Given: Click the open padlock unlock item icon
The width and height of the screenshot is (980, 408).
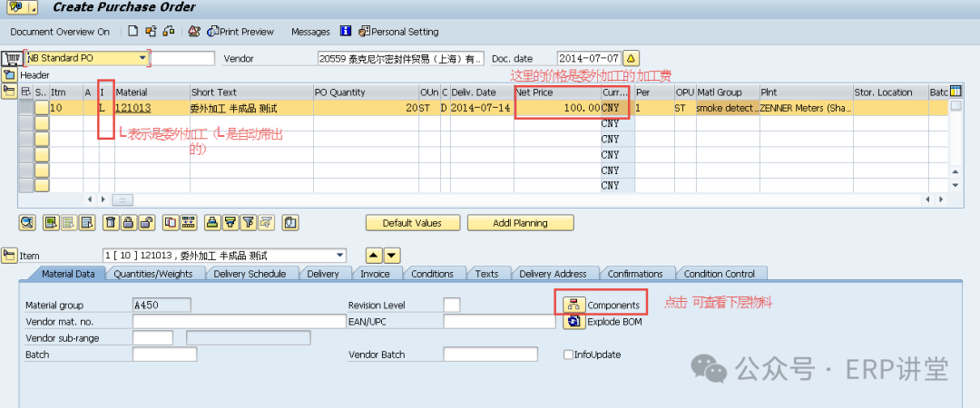Looking at the screenshot, I should click(x=147, y=222).
